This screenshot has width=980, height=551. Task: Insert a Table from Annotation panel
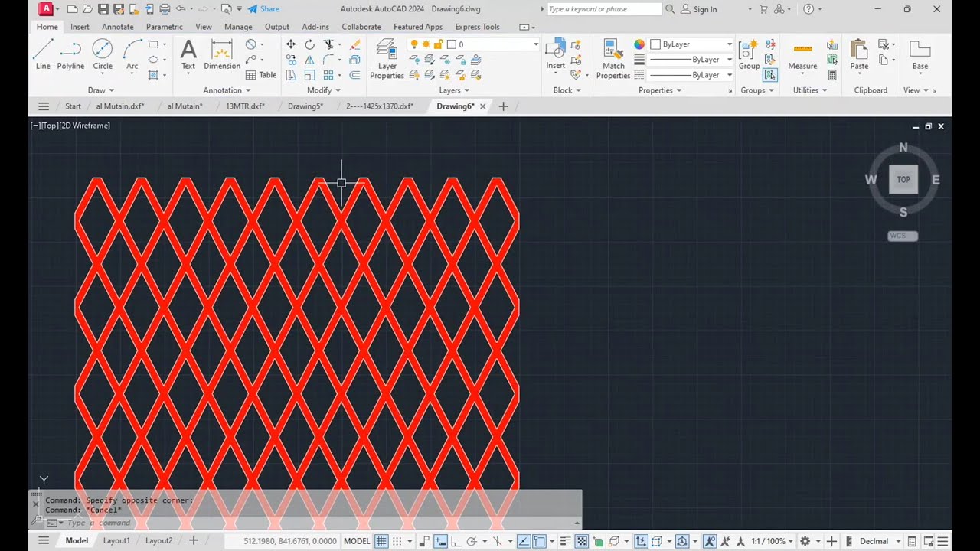click(261, 75)
